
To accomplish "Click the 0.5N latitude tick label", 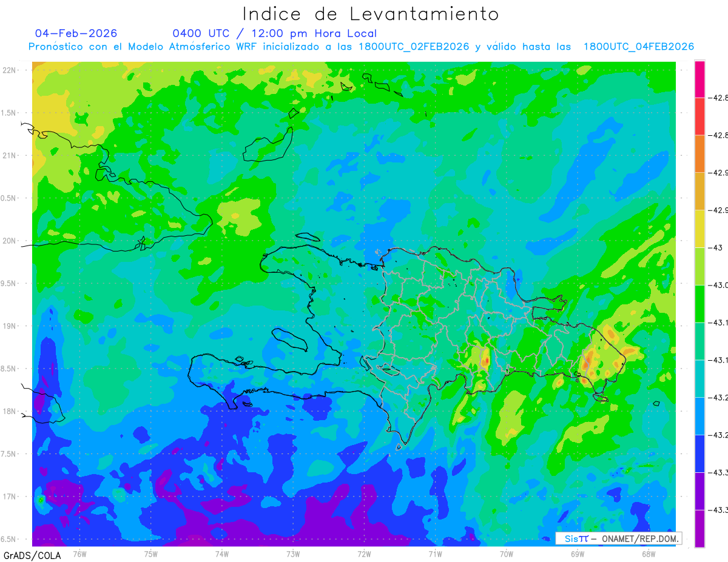I will point(8,198).
